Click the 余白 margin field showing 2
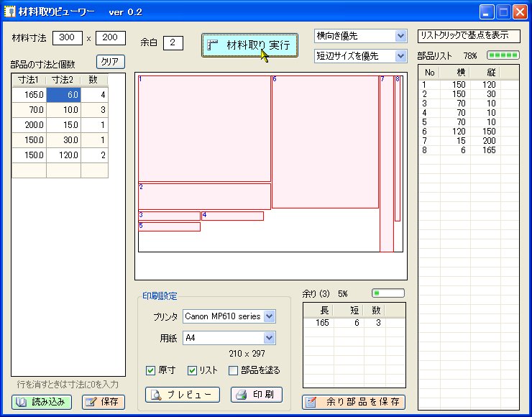532x417 pixels. (x=173, y=42)
